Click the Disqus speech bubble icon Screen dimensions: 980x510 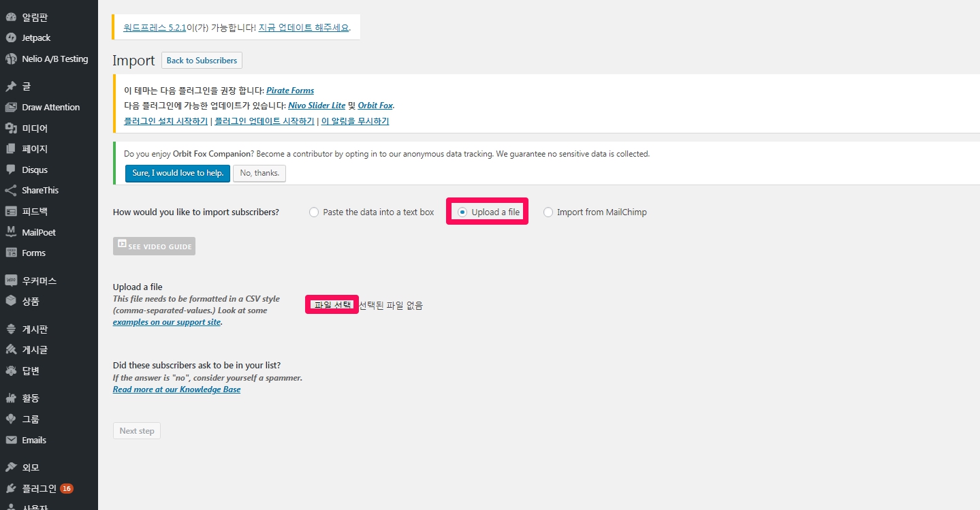pos(11,170)
